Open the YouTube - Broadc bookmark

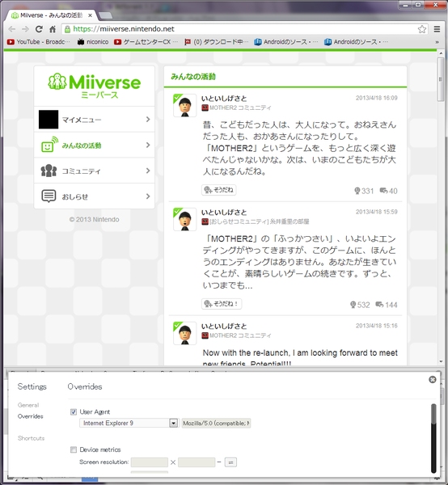(39, 42)
